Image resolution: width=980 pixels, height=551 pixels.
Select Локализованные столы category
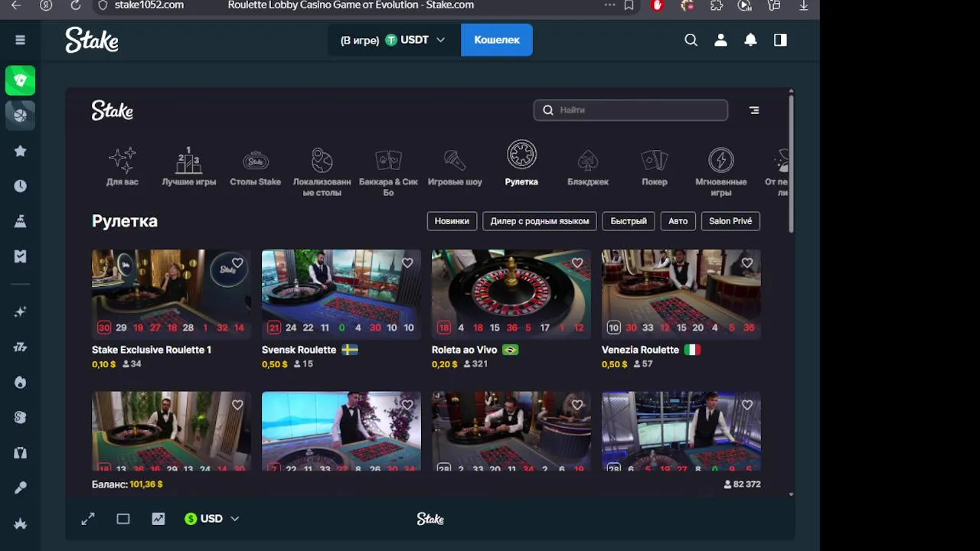(322, 171)
